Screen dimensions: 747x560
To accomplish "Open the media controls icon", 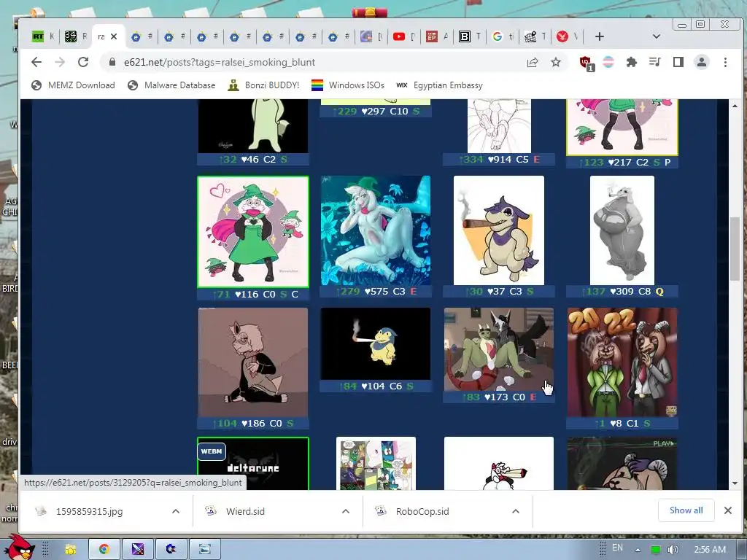I will 655,63.
